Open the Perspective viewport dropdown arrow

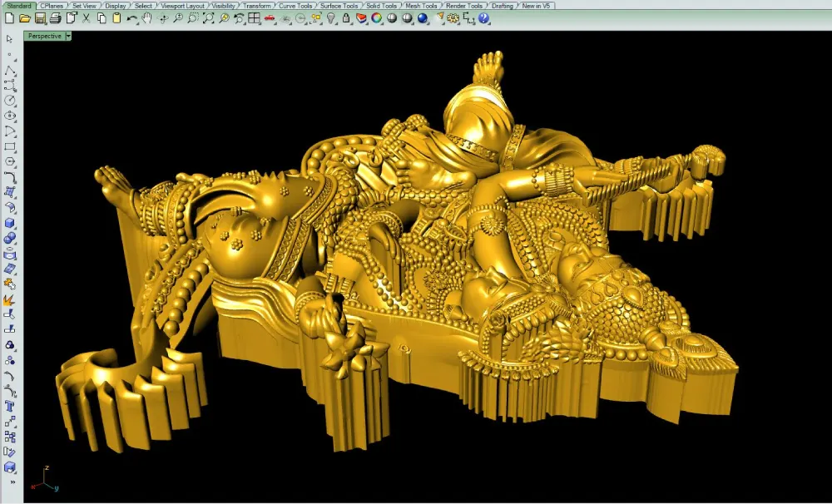tap(68, 36)
